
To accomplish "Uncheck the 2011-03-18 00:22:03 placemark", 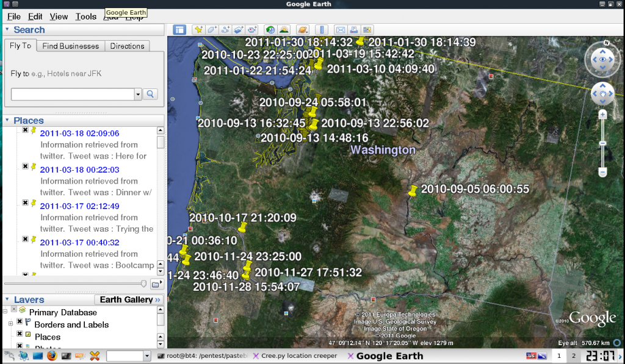I will (x=25, y=166).
